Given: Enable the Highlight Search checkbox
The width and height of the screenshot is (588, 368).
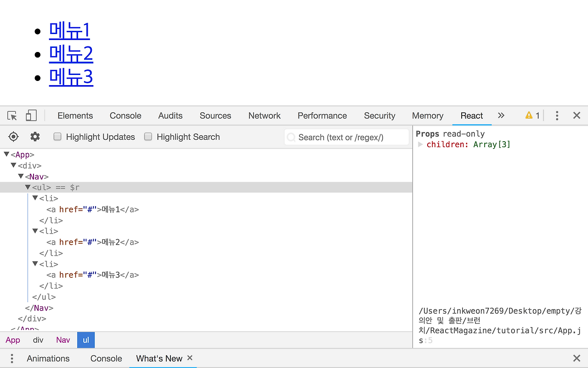Looking at the screenshot, I should pos(148,137).
